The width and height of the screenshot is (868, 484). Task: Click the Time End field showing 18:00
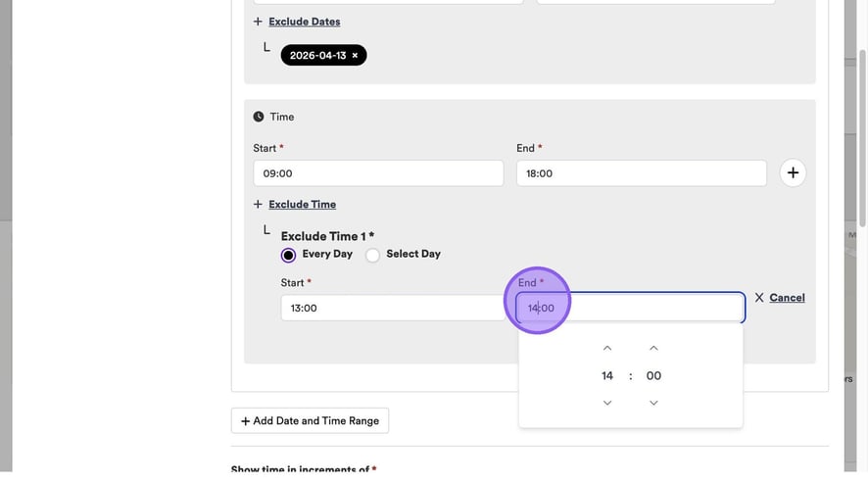pyautogui.click(x=641, y=173)
